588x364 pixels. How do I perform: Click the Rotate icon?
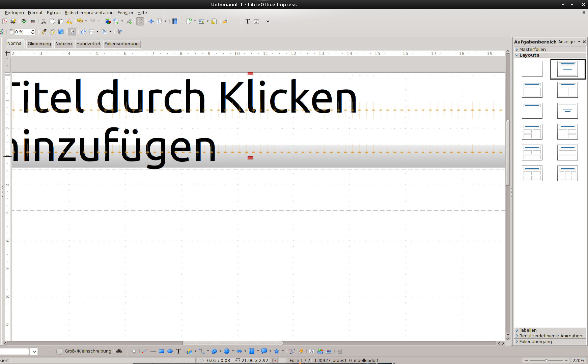coord(83,32)
